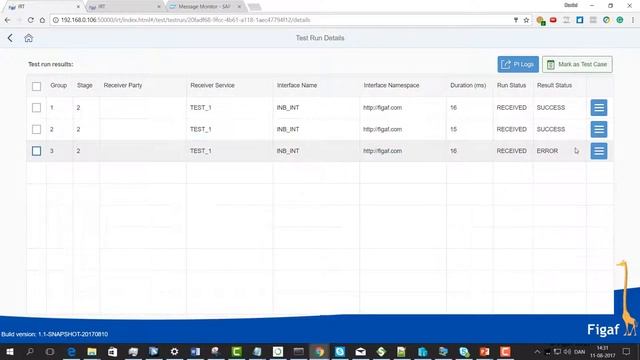Open the Action Center notifications icon
The height and width of the screenshot is (360, 640).
pyautogui.click(x=627, y=351)
